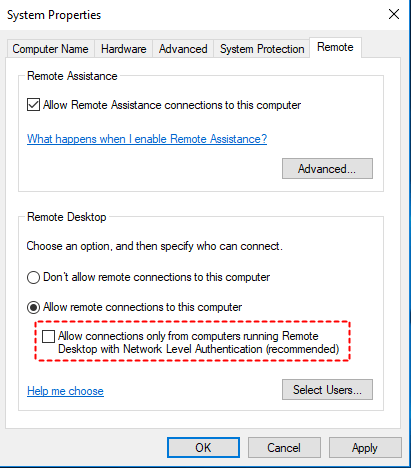This screenshot has height=468, width=411.
Task: Click the Network Level Authentication label text
Action: (x=199, y=342)
